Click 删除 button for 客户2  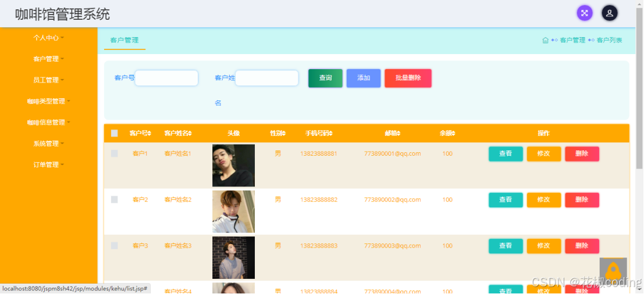(582, 200)
